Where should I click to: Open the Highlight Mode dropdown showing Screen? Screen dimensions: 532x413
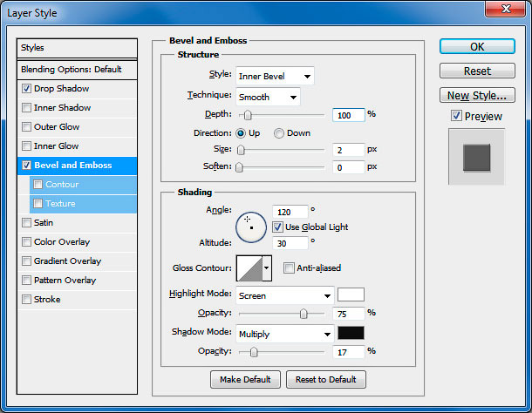[x=284, y=295]
